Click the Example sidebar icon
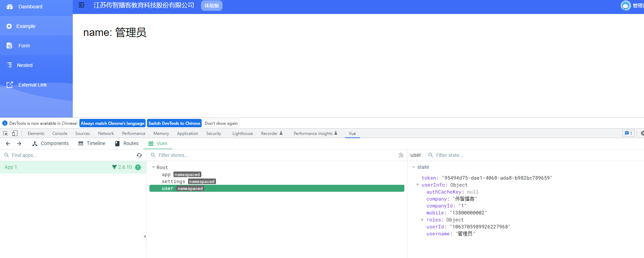The height and width of the screenshot is (258, 644). (x=9, y=26)
